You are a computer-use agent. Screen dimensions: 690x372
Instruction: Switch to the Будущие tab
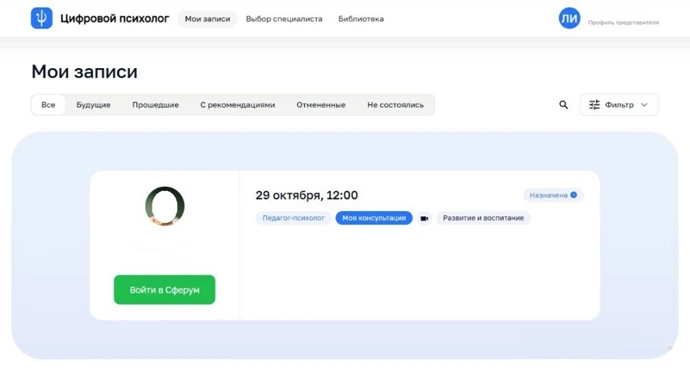tap(93, 105)
